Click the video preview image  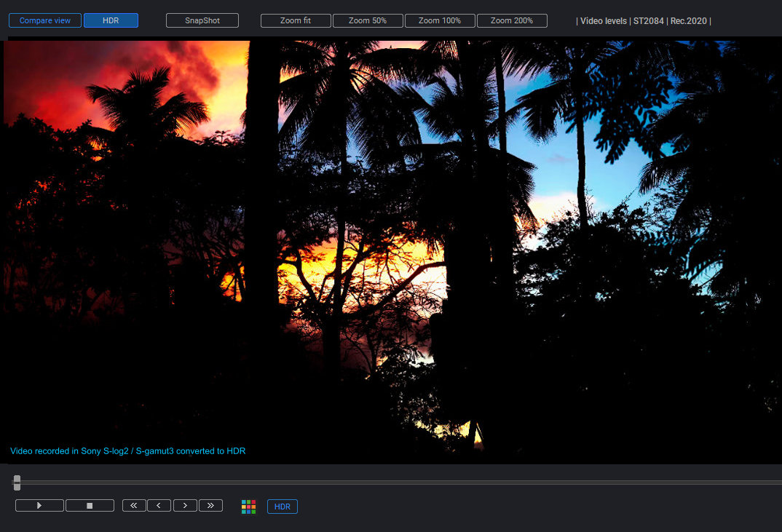click(393, 247)
